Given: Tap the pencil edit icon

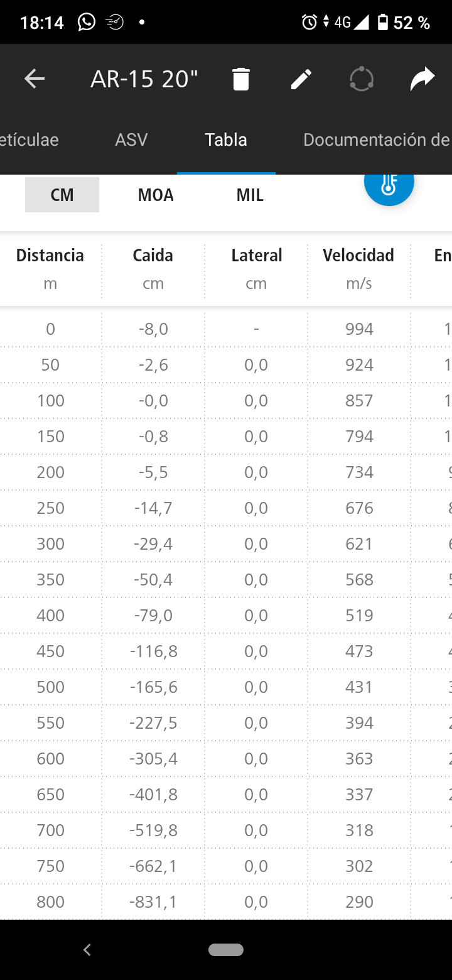Looking at the screenshot, I should [301, 80].
